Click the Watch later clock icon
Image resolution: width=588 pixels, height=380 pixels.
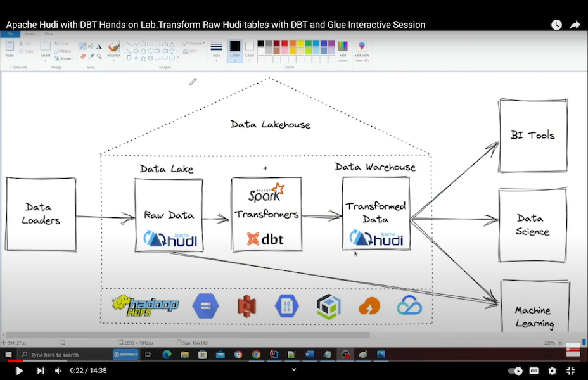pyautogui.click(x=556, y=25)
